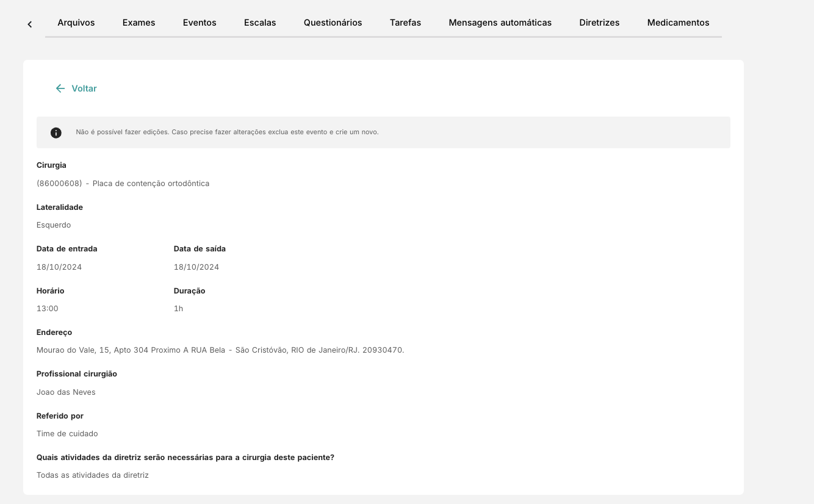The height and width of the screenshot is (504, 814).
Task: Open the Mensagens automáticas tab
Action: point(500,23)
